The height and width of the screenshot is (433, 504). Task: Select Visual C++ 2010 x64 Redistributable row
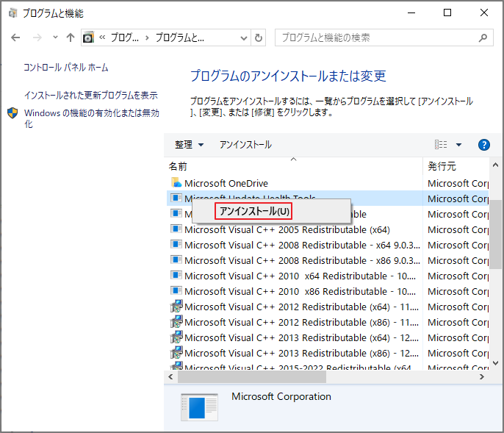point(300,276)
